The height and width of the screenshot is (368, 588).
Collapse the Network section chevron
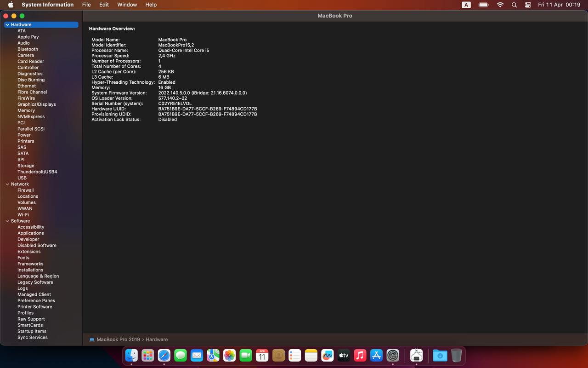(7, 184)
